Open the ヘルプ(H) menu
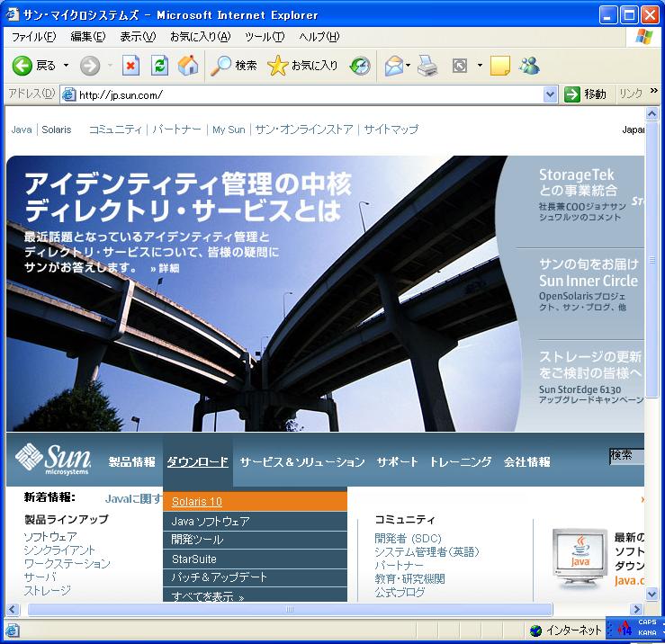The width and height of the screenshot is (665, 644). [319, 37]
